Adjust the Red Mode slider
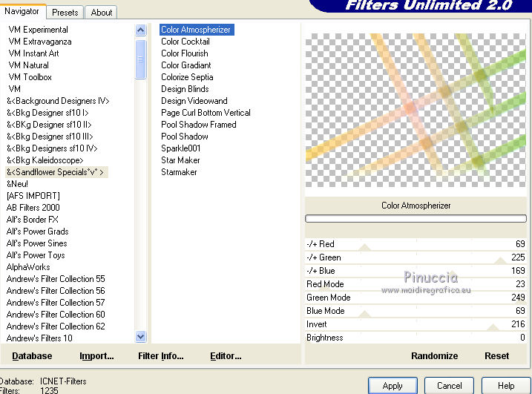The image size is (532, 394). pos(416,284)
